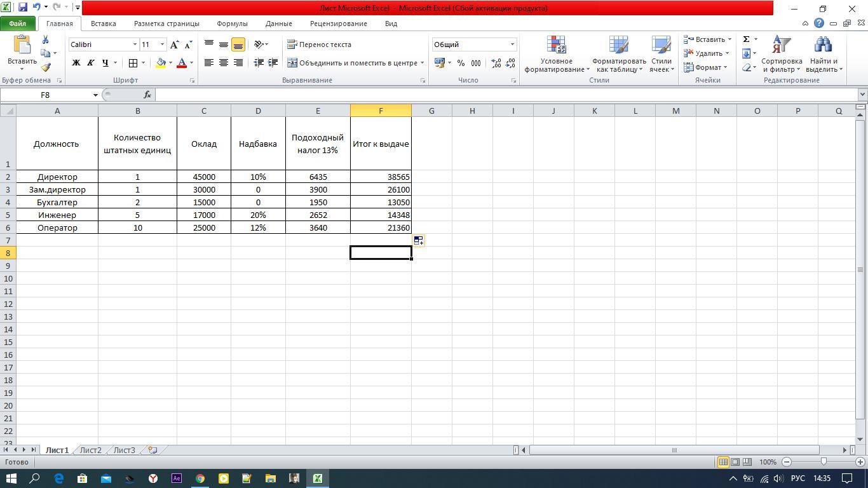This screenshot has width=868, height=488.
Task: Open the Общий number format dropdown
Action: pyautogui.click(x=512, y=44)
